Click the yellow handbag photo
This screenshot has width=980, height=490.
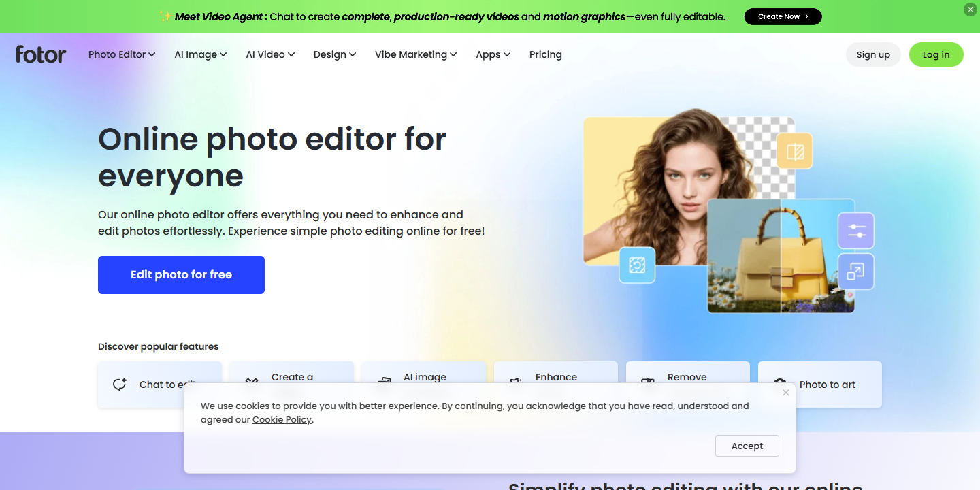(781, 256)
